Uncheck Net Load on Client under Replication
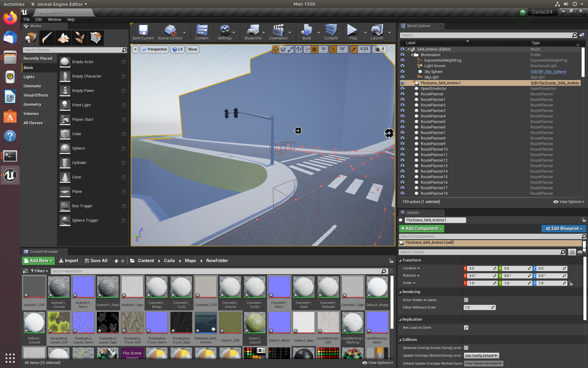This screenshot has width=588, height=368. coord(466,328)
